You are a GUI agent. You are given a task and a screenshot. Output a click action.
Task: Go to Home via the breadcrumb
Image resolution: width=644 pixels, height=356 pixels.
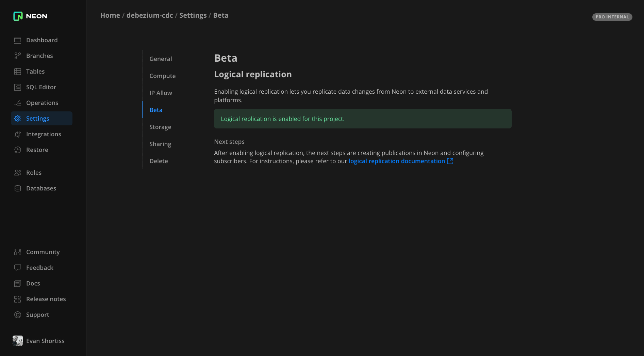[x=110, y=15]
